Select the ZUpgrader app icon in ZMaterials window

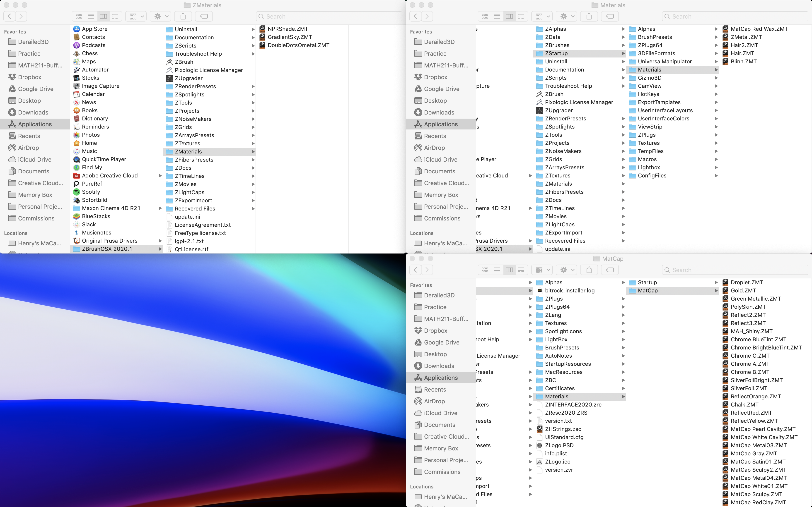point(169,78)
